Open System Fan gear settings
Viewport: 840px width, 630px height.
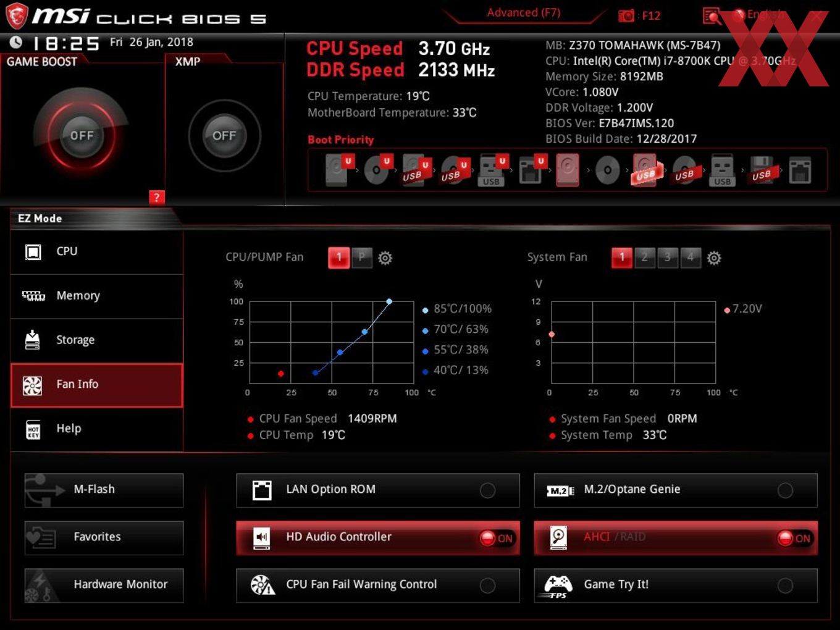point(714,258)
